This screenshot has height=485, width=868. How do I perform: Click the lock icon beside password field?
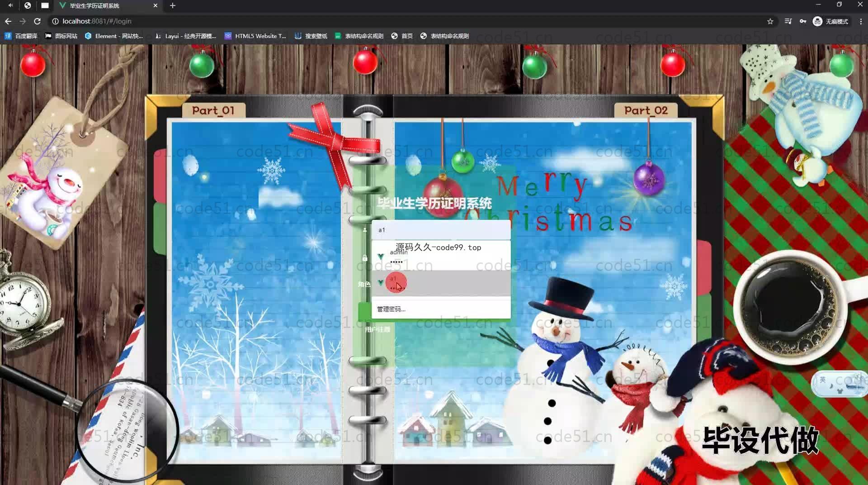click(x=365, y=258)
